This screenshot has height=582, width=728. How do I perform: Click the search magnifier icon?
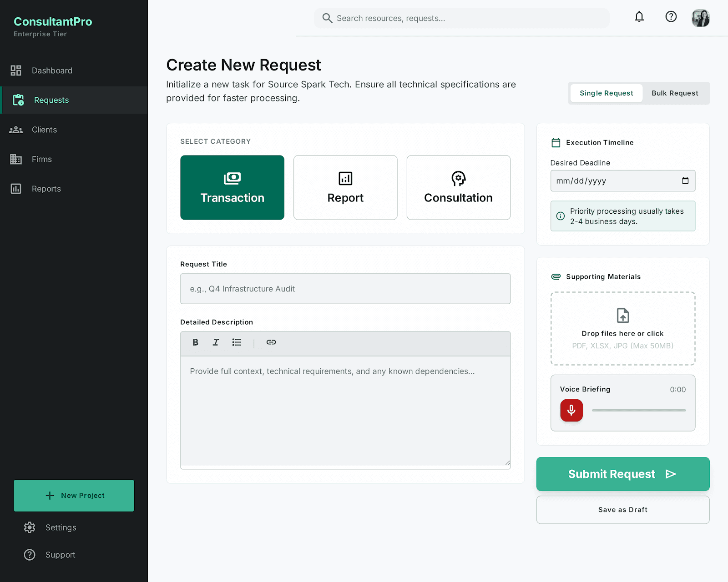click(x=327, y=18)
